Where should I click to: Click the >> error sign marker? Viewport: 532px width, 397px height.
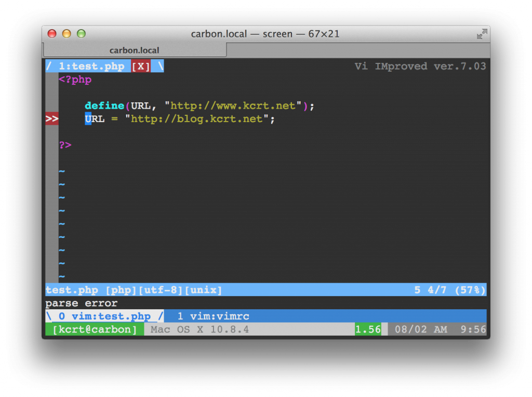click(x=52, y=119)
